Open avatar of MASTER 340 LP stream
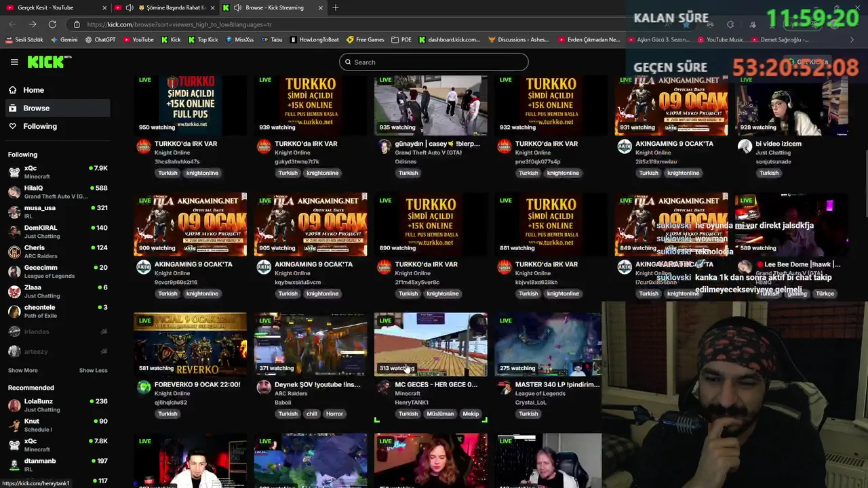 click(x=504, y=387)
